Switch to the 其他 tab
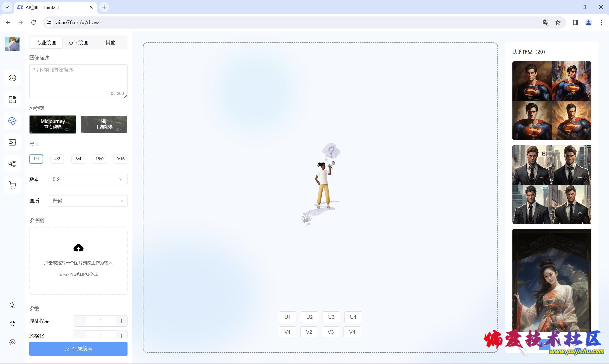The width and height of the screenshot is (609, 364). pos(110,43)
